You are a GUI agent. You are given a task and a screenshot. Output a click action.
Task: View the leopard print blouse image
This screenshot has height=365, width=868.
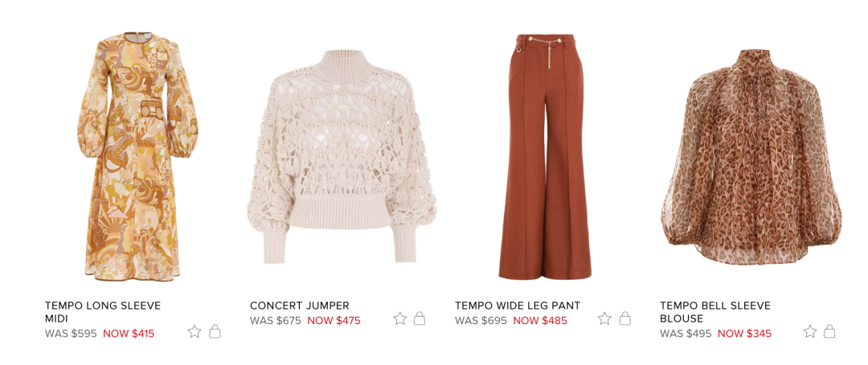[x=751, y=157]
